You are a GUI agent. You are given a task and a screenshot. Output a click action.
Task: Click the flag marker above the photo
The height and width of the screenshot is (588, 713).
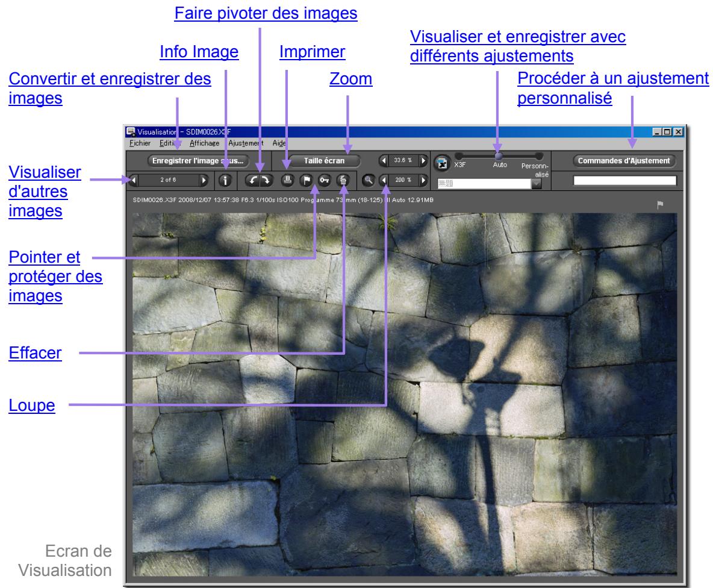[x=660, y=205]
